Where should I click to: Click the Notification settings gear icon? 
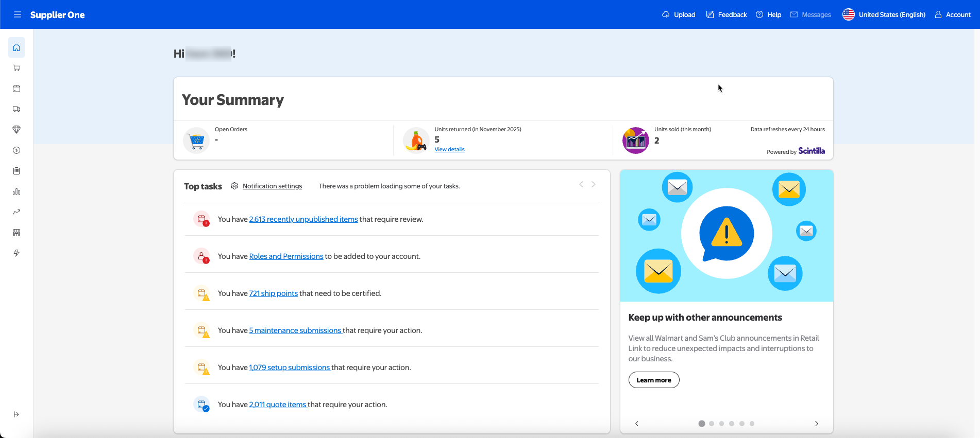pyautogui.click(x=234, y=186)
